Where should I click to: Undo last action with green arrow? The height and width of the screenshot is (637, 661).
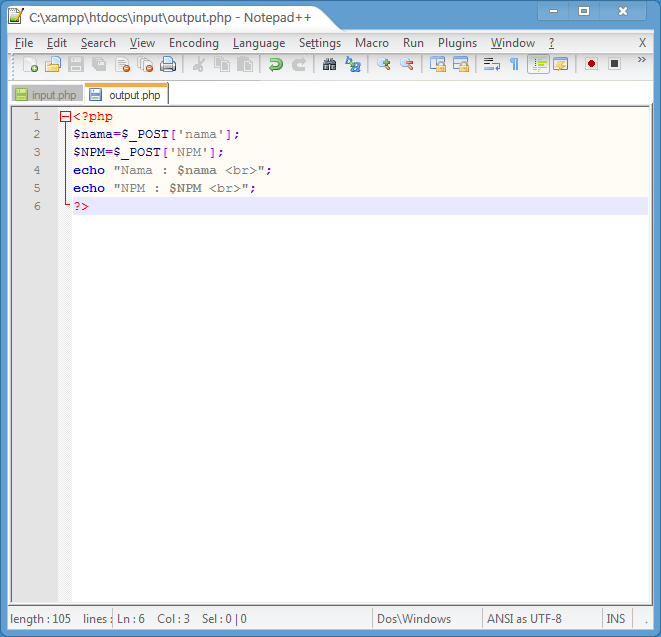click(276, 65)
